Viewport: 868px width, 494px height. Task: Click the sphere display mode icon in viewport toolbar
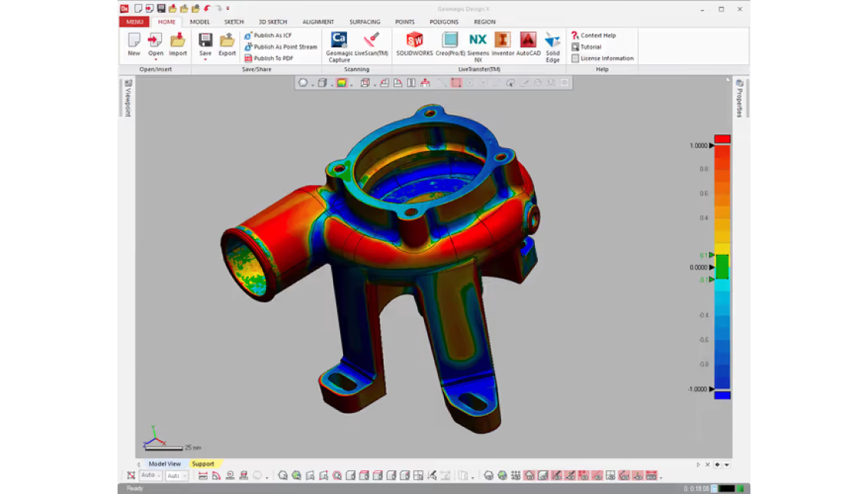pyautogui.click(x=303, y=83)
